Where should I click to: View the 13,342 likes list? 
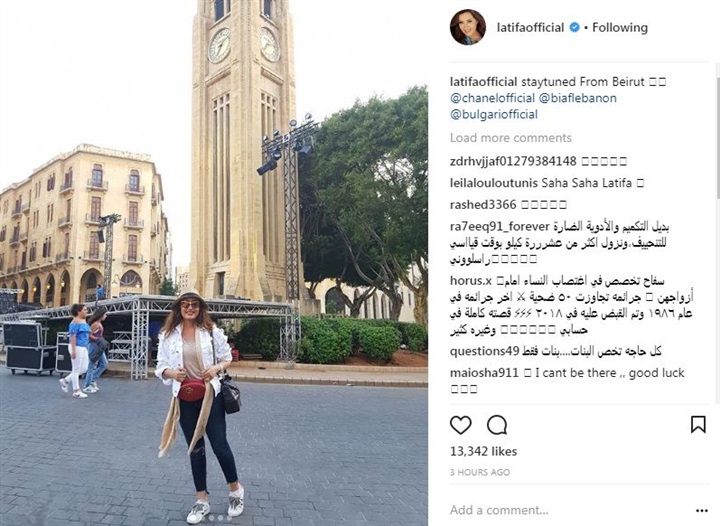point(484,451)
